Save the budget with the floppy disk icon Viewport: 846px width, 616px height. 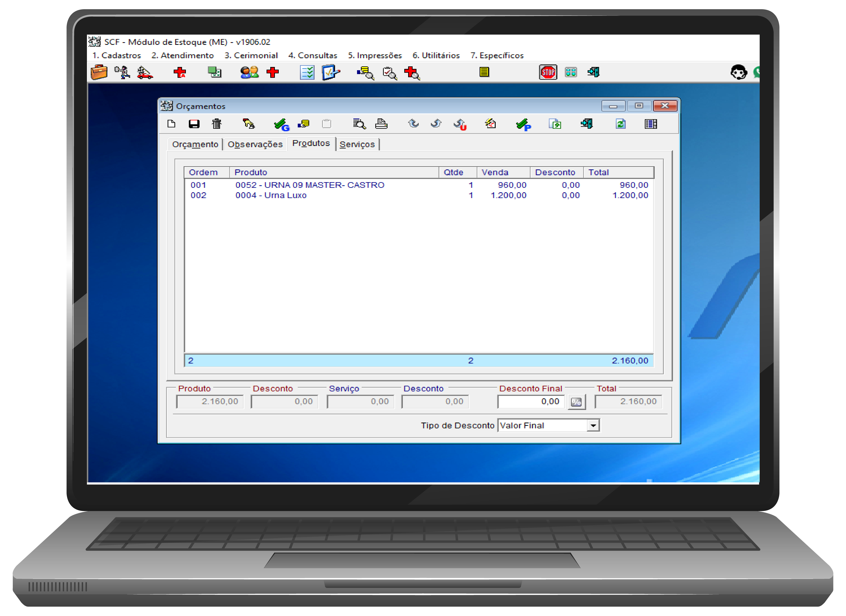194,124
